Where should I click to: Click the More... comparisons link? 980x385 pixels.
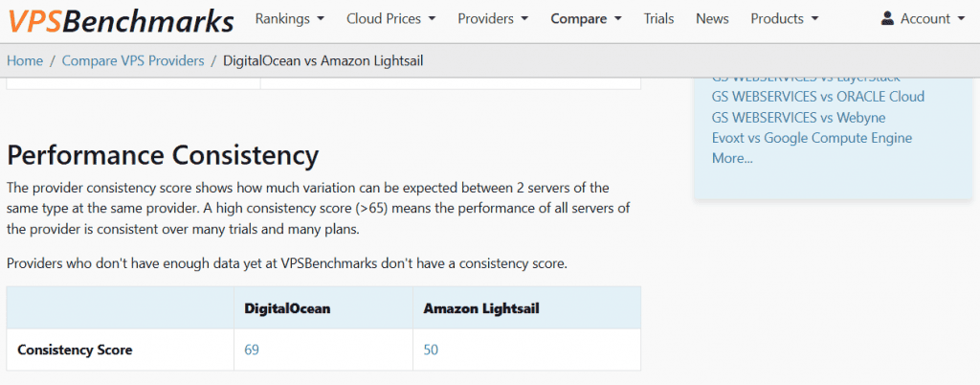tap(732, 158)
